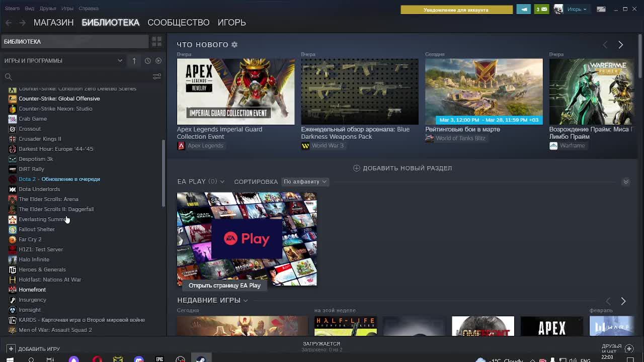The image size is (644, 362).
Task: Expand Недавние игры shelf dropdown
Action: [x=245, y=301]
